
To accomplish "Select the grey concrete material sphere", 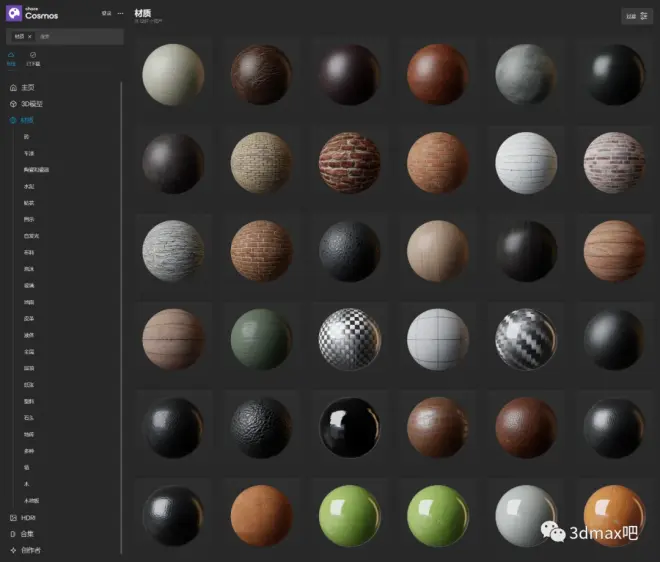I will [x=526, y=75].
